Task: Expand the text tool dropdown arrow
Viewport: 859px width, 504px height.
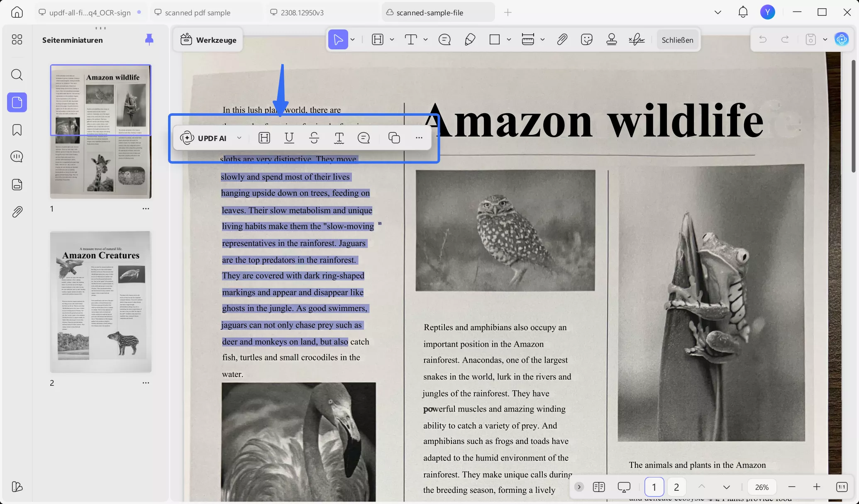Action: pos(425,40)
